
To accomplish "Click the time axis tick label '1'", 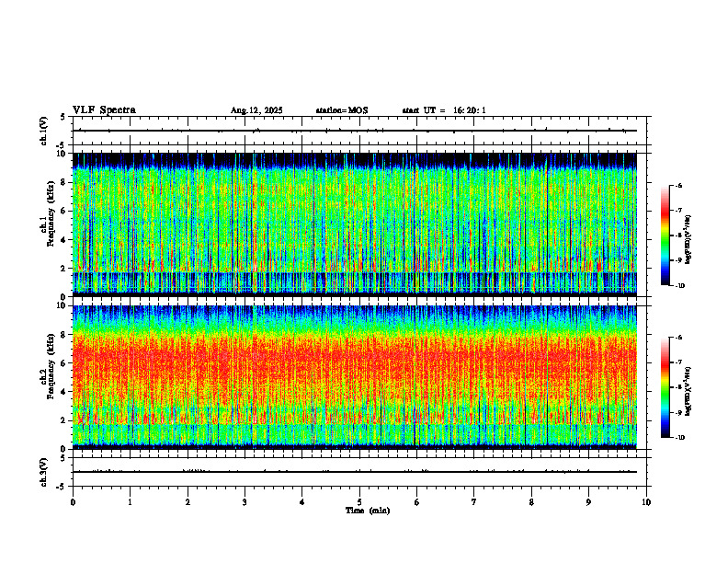I will pos(130,502).
